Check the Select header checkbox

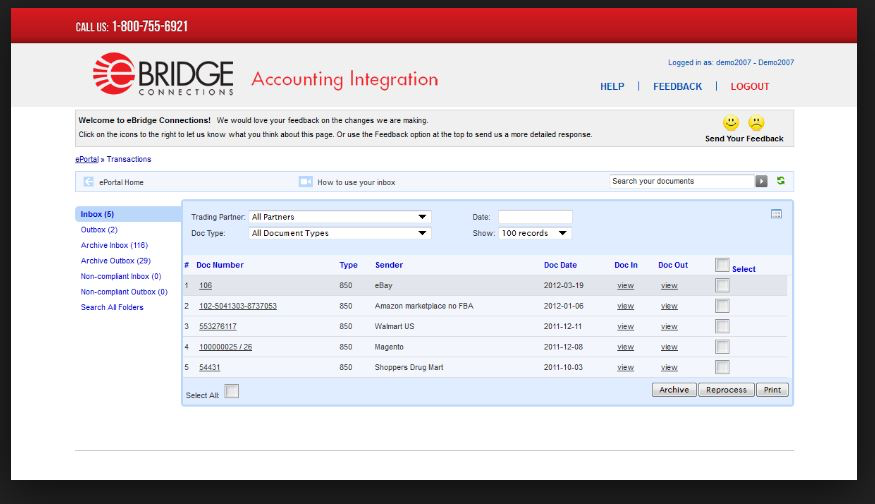pos(722,265)
